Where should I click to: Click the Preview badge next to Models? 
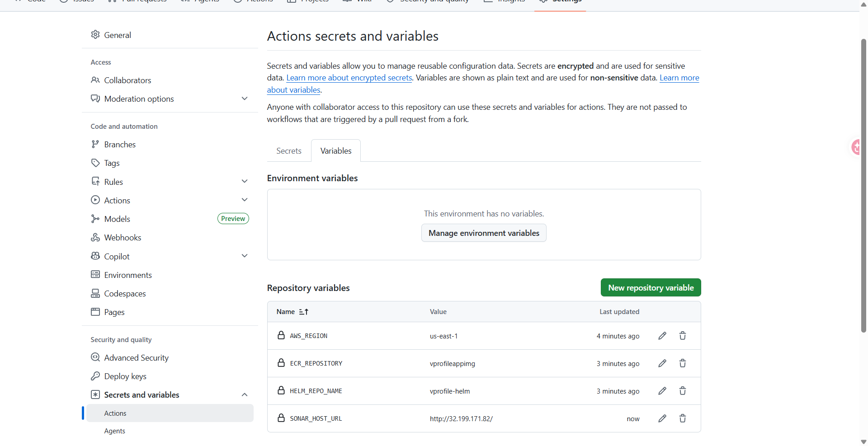233,219
